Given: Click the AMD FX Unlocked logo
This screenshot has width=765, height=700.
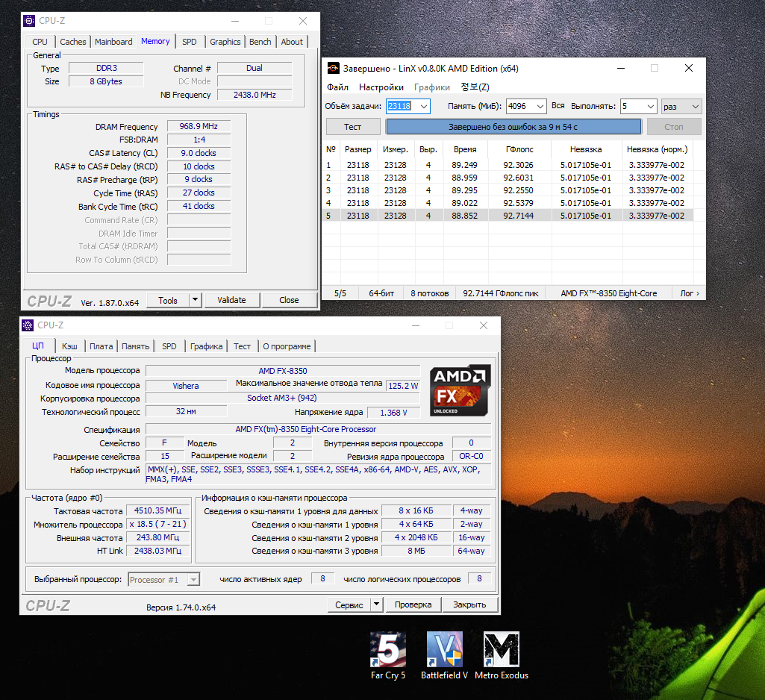Looking at the screenshot, I should pyautogui.click(x=460, y=391).
